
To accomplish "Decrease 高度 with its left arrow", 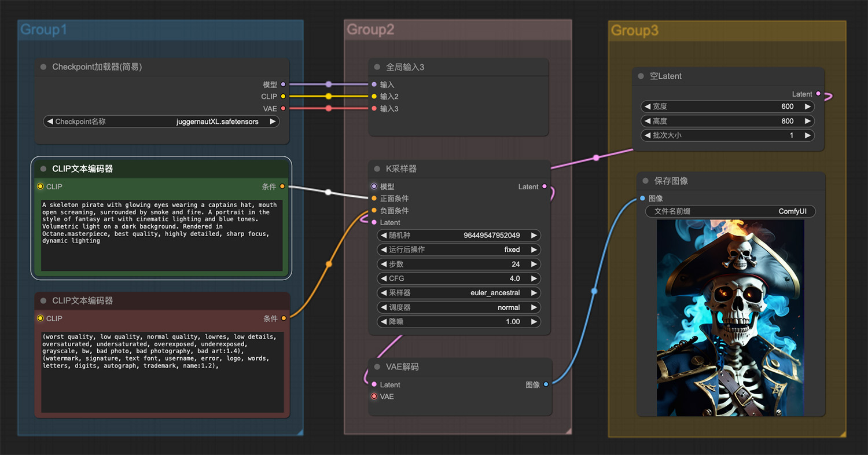I will click(648, 121).
